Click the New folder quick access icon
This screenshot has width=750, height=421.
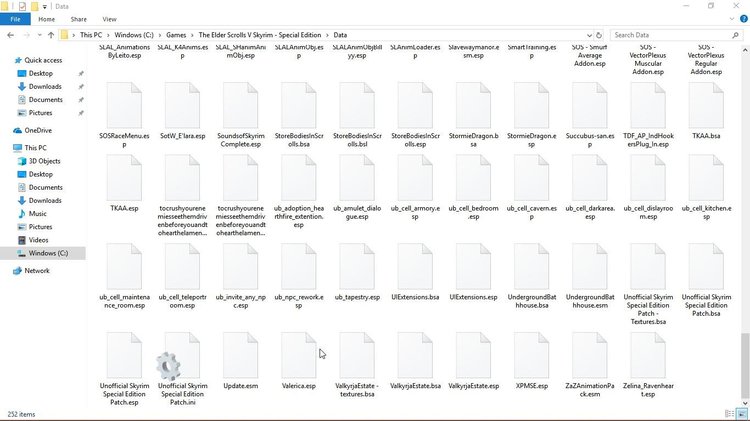[34, 6]
